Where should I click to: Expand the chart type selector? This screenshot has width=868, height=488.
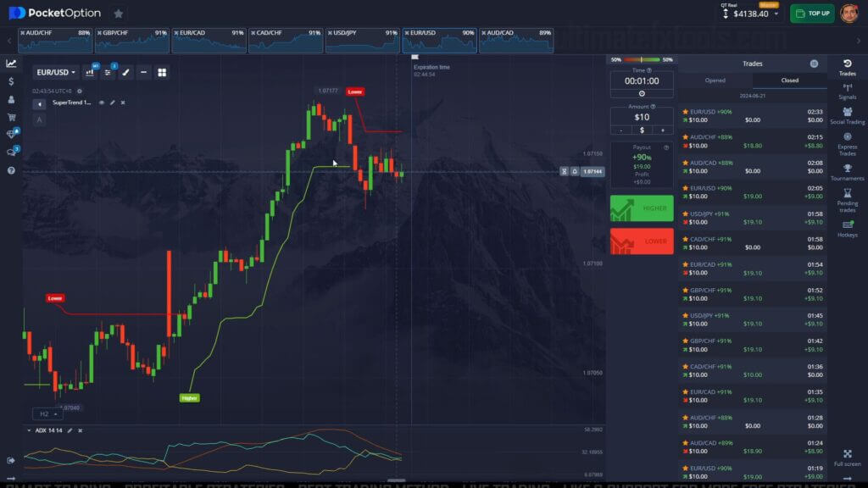pos(91,73)
